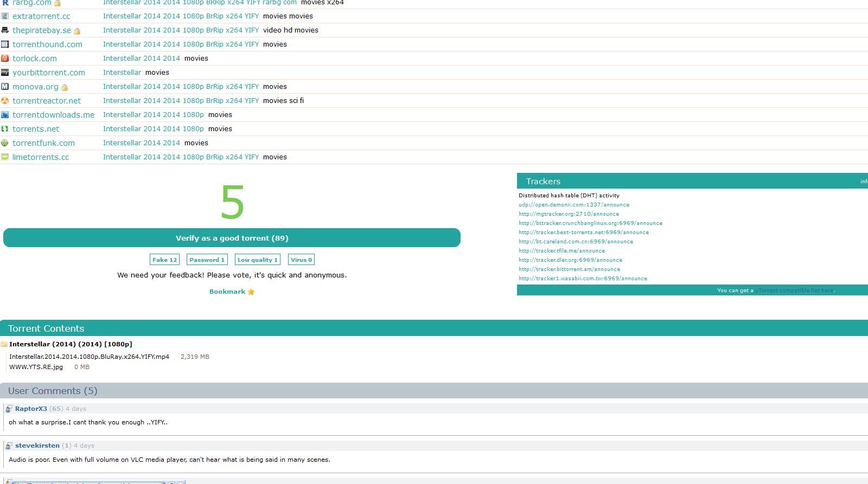Open the thepiratebay.se site link
The image size is (868, 484).
point(42,30)
